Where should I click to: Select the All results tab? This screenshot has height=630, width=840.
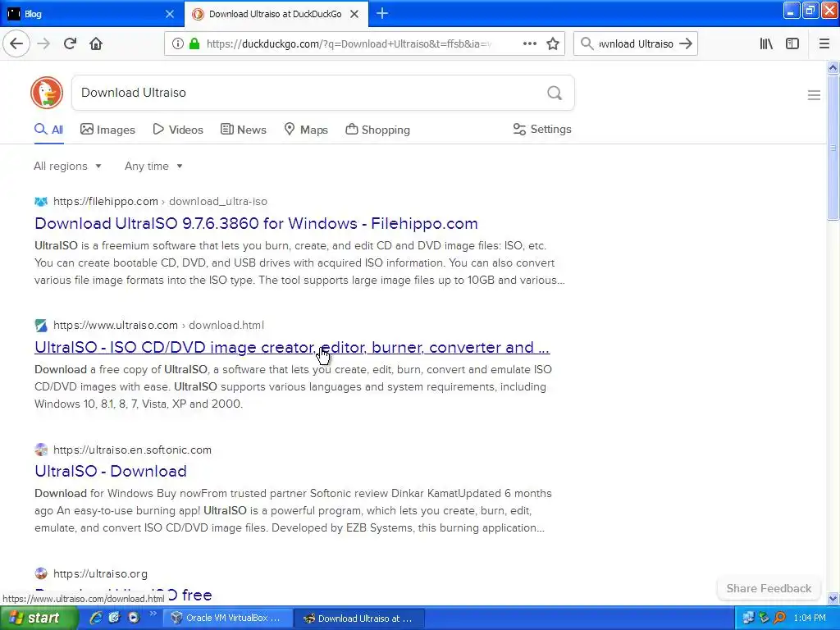pyautogui.click(x=48, y=130)
